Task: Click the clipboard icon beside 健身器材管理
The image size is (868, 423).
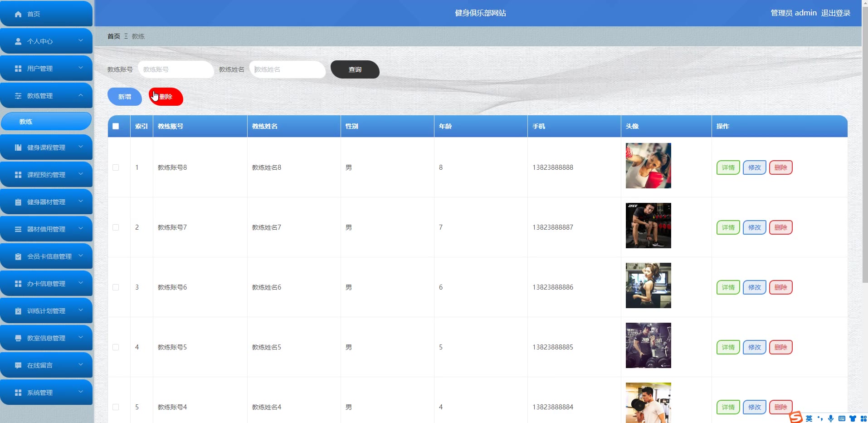Action: point(18,202)
